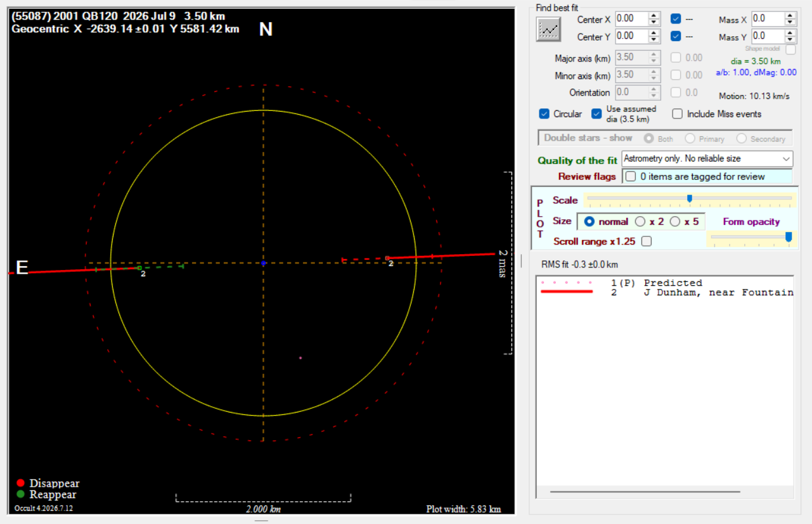Click the 'dia = 3.50 km' label
The height and width of the screenshot is (524, 812).
pos(756,61)
